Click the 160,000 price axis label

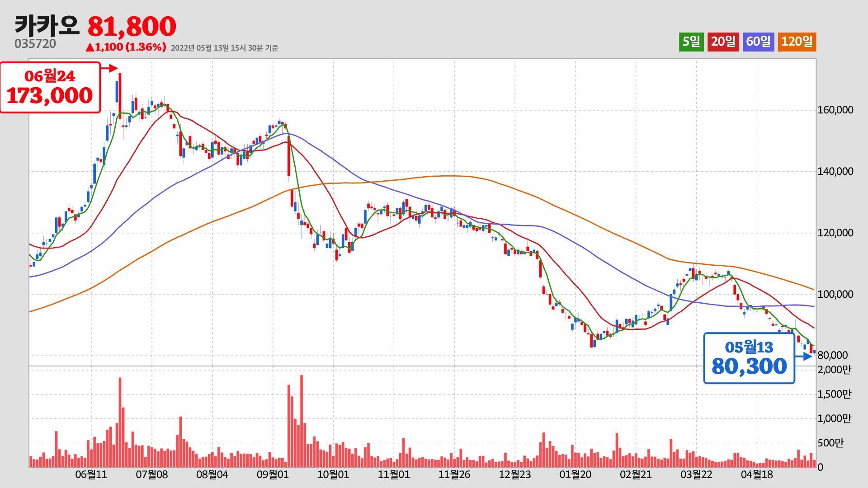835,110
